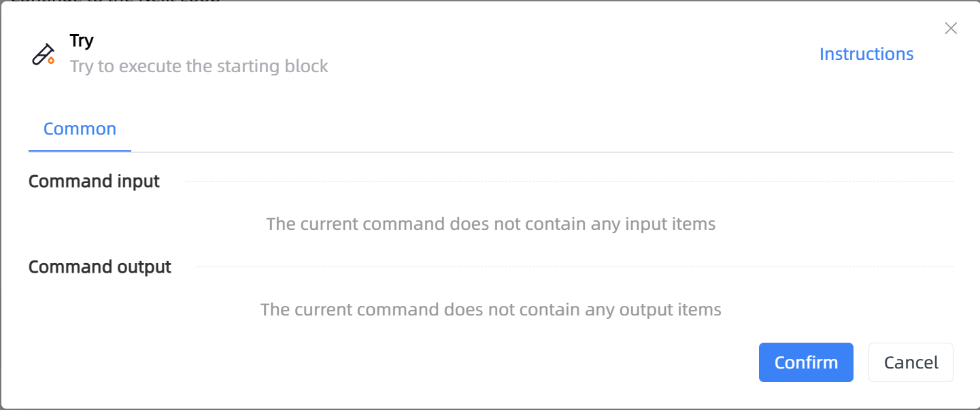Viewport: 980px width, 410px height.
Task: Click the blue underline beneath Common tab
Action: 80,151
